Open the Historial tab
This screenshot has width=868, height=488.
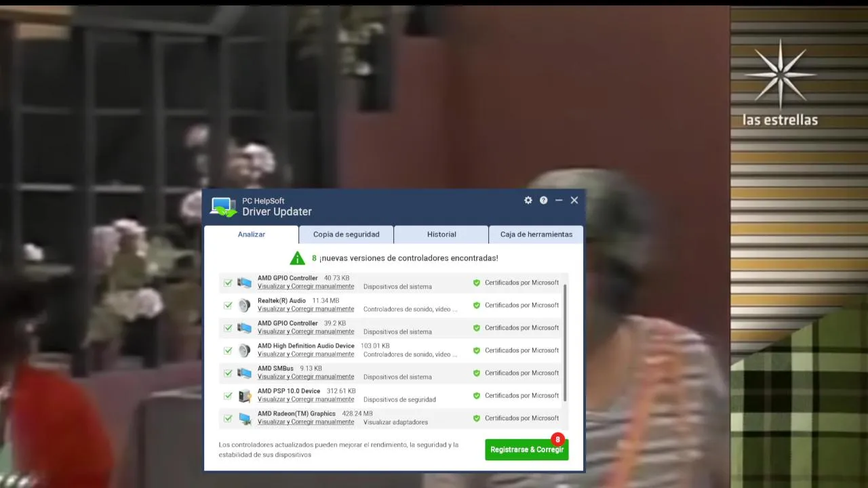(441, 235)
